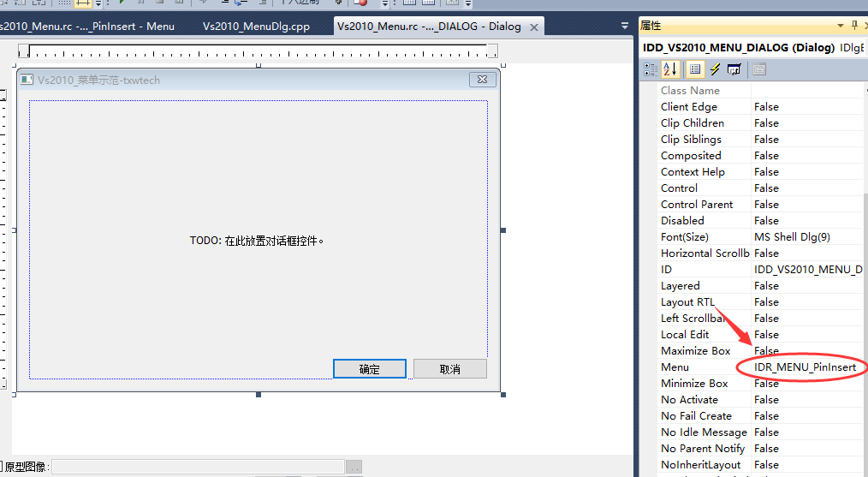Click the Client Edge False value
The image size is (868, 477).
click(766, 106)
